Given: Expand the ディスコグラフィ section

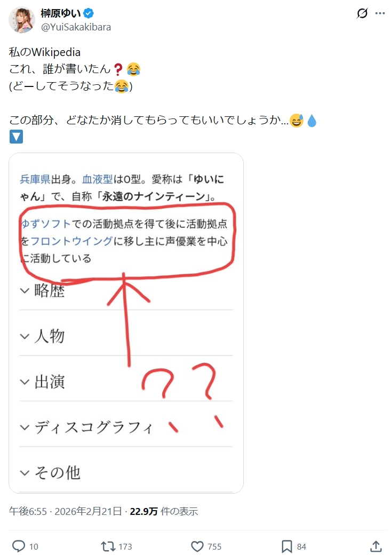Looking at the screenshot, I should coord(126,427).
